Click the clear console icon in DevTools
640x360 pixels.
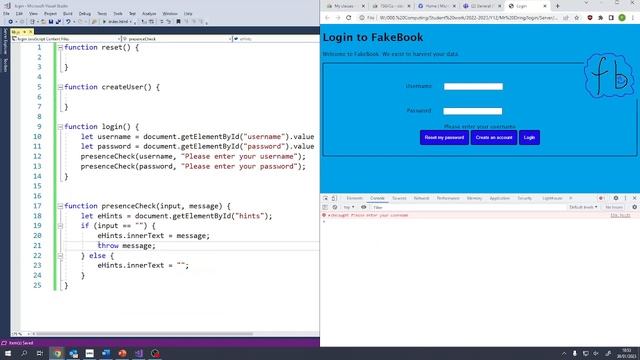tap(335, 207)
